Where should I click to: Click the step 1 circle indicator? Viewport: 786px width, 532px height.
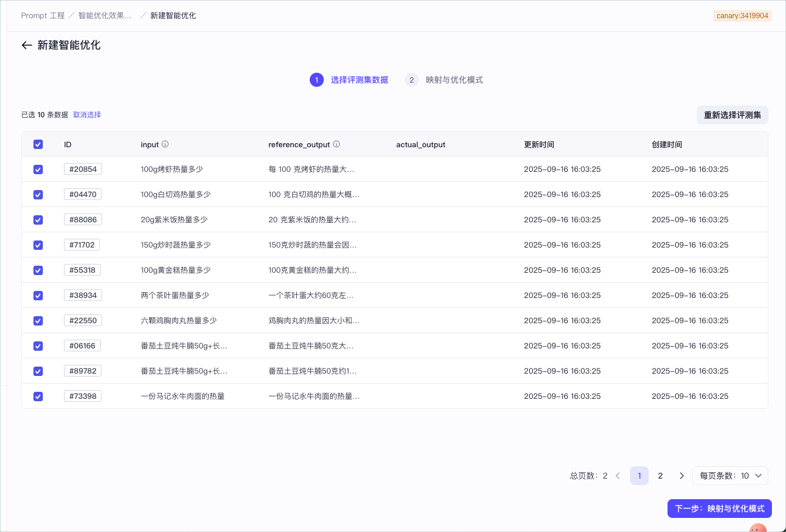317,80
